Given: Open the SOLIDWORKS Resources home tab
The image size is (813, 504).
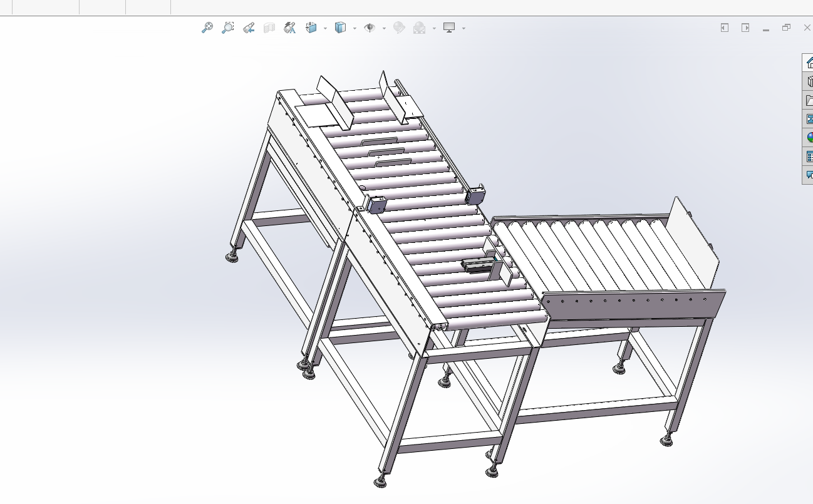Looking at the screenshot, I should (x=808, y=63).
